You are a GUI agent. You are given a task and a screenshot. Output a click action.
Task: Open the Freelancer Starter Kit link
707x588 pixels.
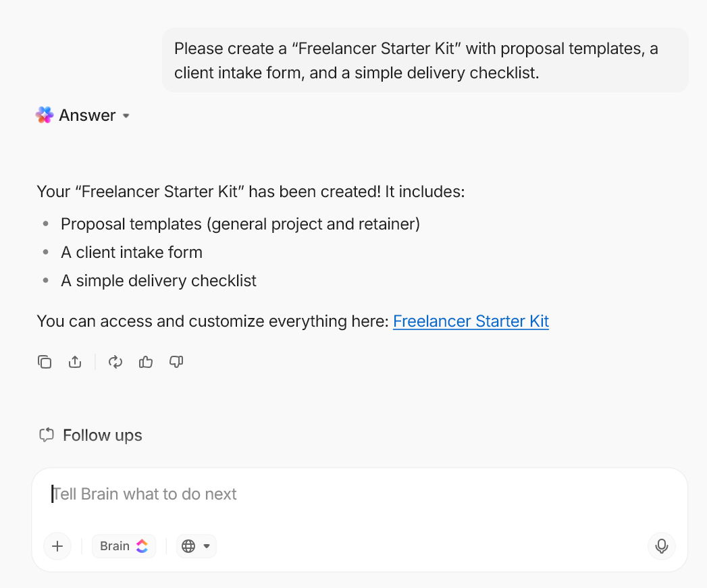(471, 321)
